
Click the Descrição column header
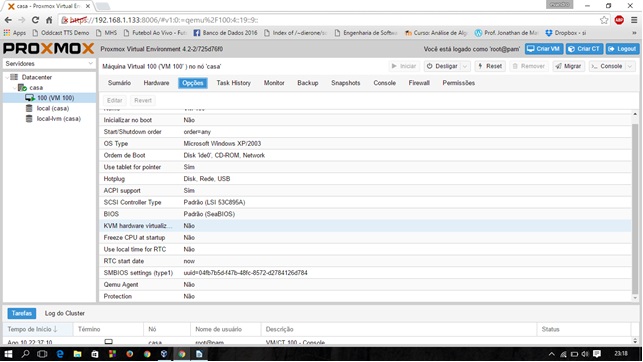(x=399, y=329)
